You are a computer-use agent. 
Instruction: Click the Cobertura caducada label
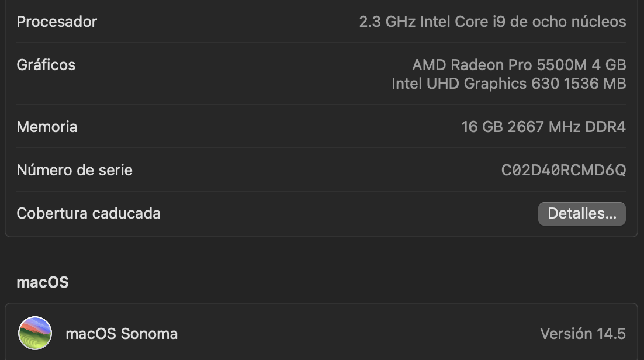coord(88,213)
